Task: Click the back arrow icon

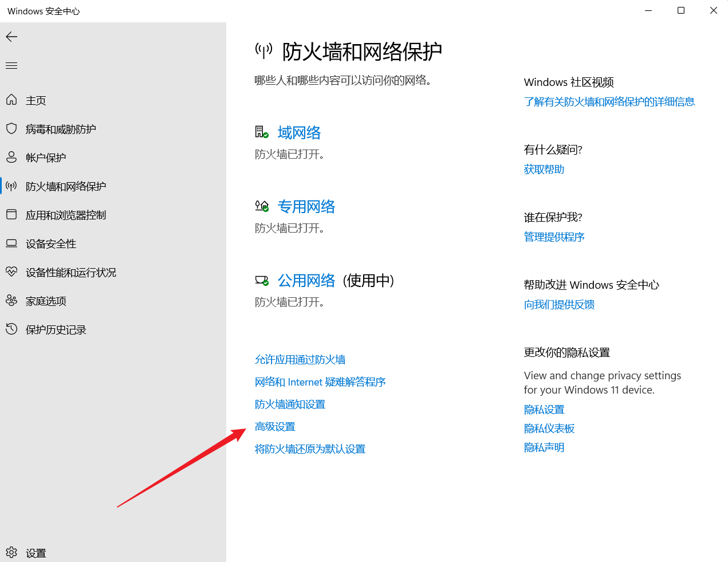Action: pos(11,37)
